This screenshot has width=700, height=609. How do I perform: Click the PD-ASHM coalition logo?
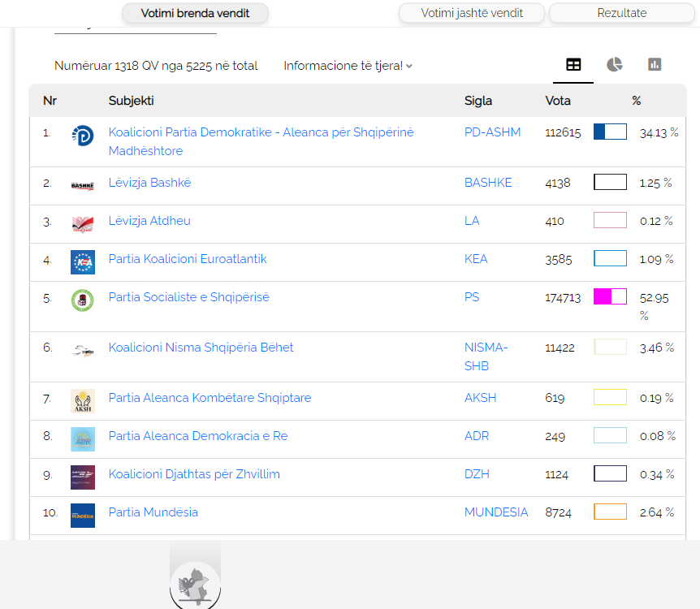(x=82, y=135)
